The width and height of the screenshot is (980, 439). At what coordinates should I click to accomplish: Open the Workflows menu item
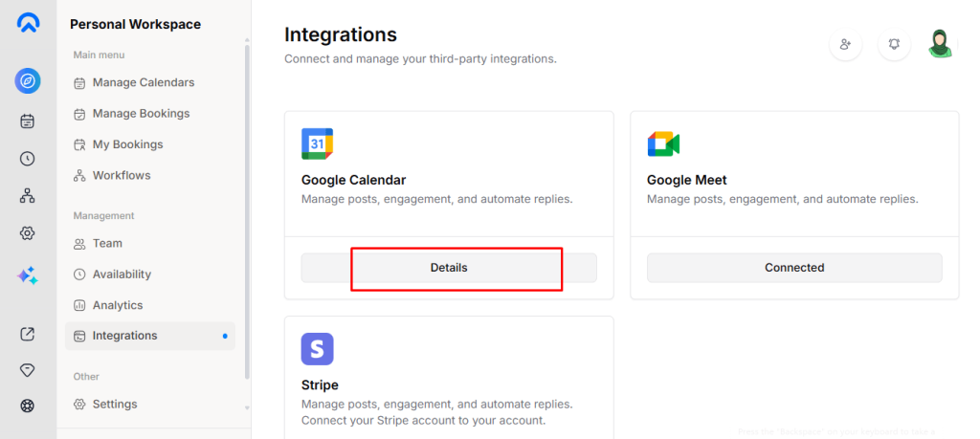click(x=121, y=175)
